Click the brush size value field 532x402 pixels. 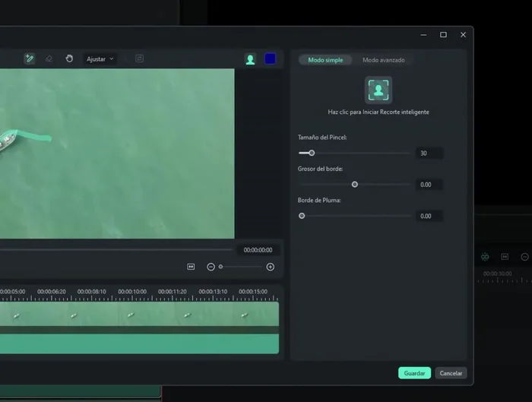429,154
